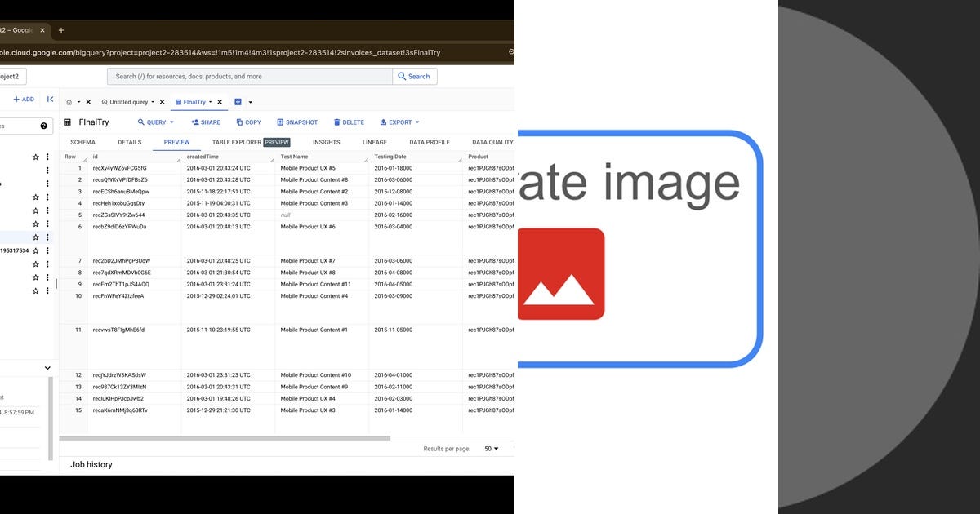Open the Query dropdown
The width and height of the screenshot is (980, 514).
tap(155, 122)
